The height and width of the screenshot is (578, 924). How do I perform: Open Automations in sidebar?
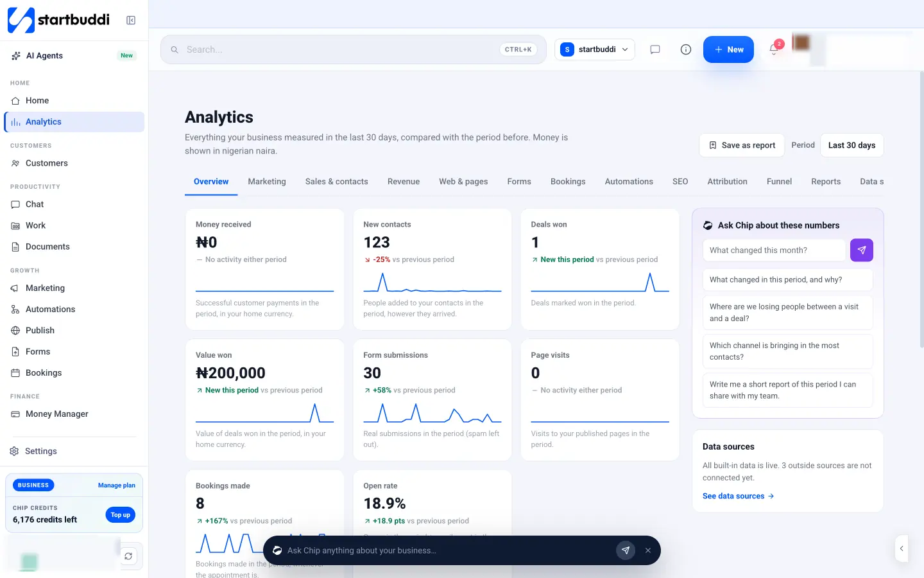(x=74, y=309)
